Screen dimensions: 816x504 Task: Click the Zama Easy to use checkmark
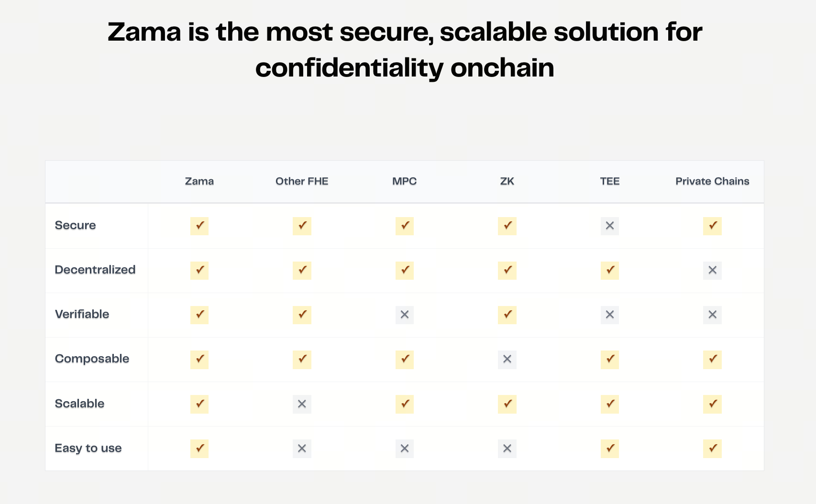199,449
